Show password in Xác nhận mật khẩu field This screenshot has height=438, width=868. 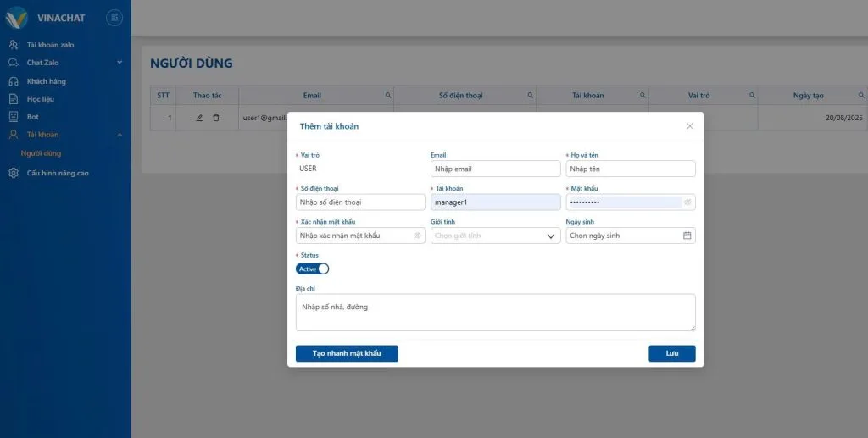tap(417, 236)
